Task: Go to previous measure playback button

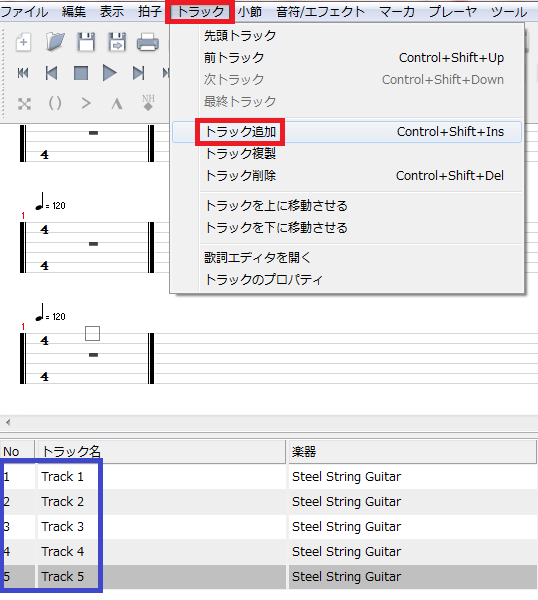Action: pos(51,73)
